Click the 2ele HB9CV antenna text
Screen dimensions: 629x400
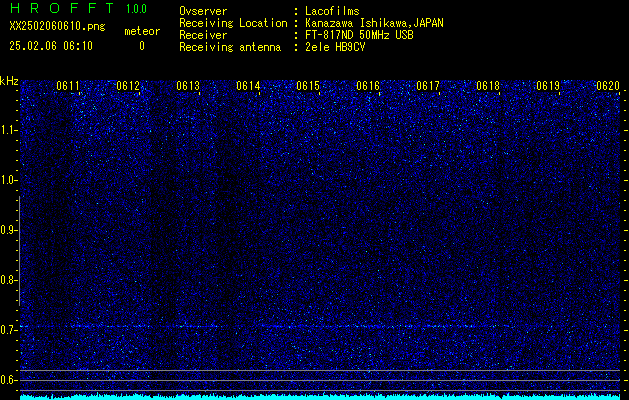(x=335, y=47)
